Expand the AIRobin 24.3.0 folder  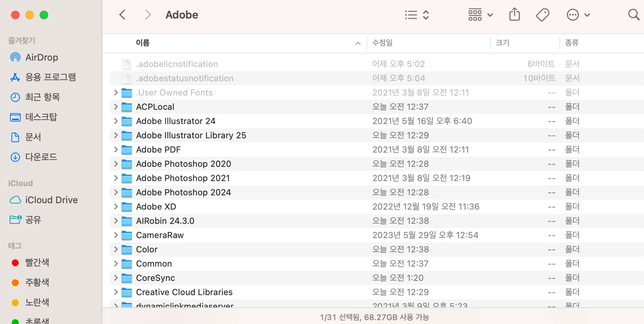pyautogui.click(x=116, y=221)
